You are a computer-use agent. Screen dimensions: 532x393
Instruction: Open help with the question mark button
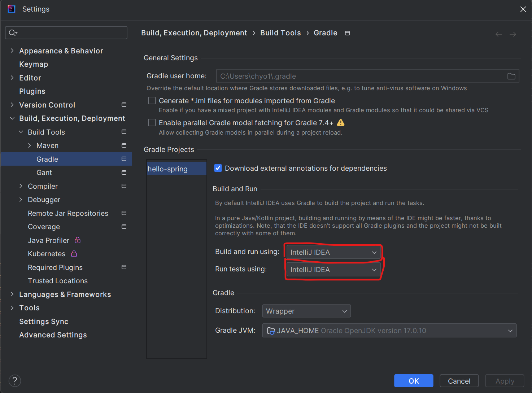click(x=15, y=381)
